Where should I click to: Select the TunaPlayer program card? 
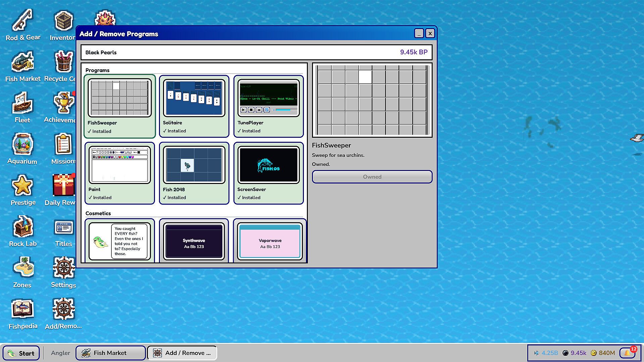[x=269, y=106]
